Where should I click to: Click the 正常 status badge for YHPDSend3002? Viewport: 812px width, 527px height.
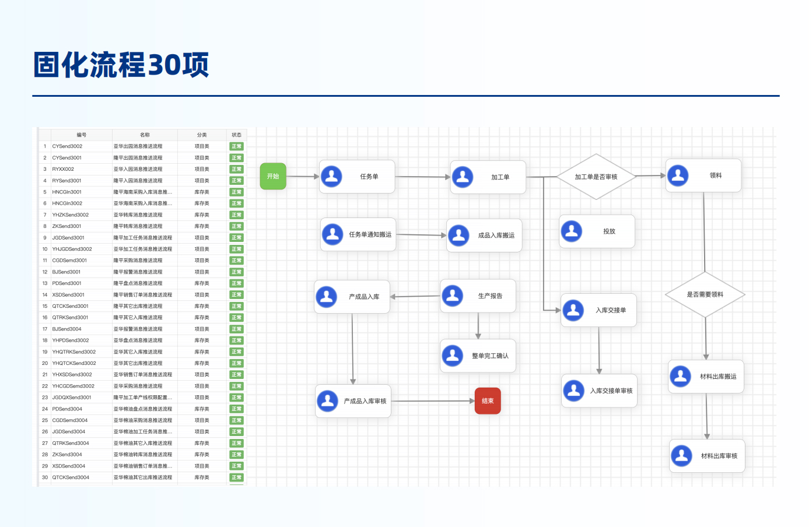(x=236, y=340)
